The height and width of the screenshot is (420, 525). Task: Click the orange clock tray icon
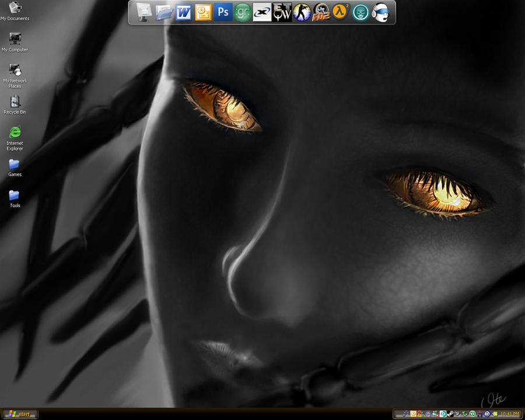click(413, 414)
